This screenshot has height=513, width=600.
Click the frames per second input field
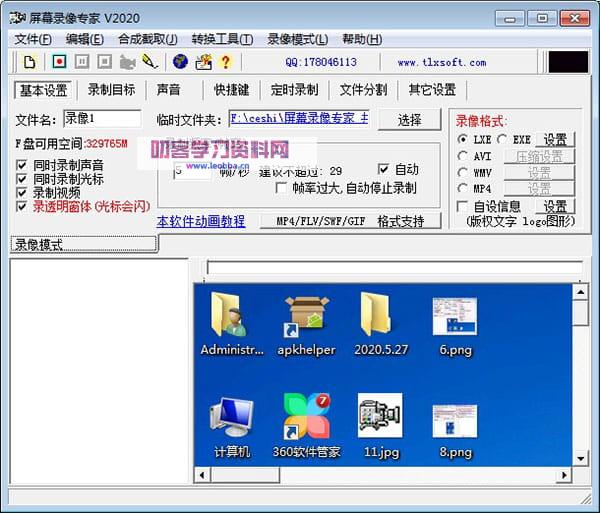pos(193,171)
